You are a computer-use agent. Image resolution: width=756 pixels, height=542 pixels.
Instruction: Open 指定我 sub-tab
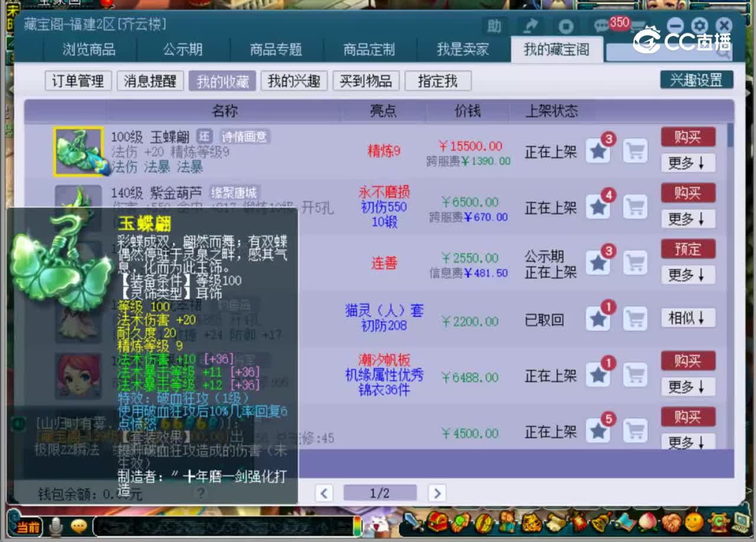coord(438,81)
